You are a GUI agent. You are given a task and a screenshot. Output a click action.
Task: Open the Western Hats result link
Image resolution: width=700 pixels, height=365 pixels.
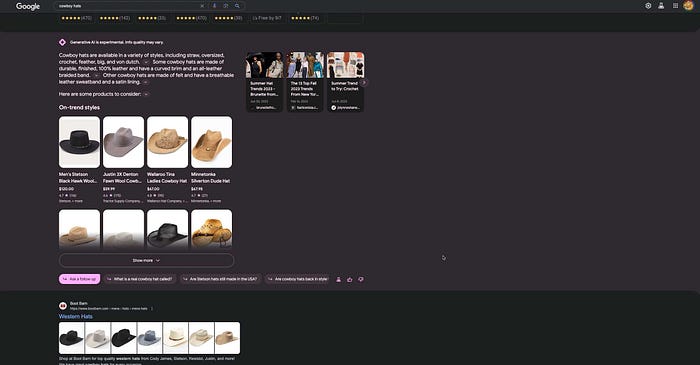click(75, 316)
